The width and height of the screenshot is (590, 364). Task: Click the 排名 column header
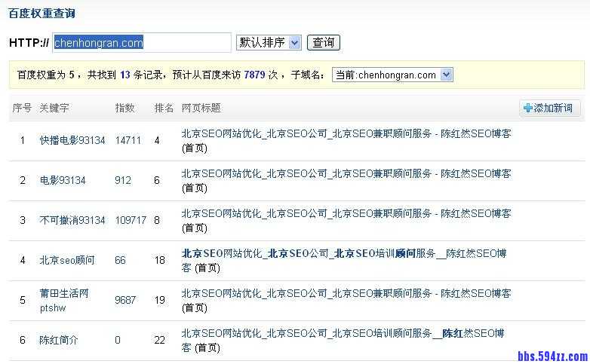pyautogui.click(x=164, y=108)
